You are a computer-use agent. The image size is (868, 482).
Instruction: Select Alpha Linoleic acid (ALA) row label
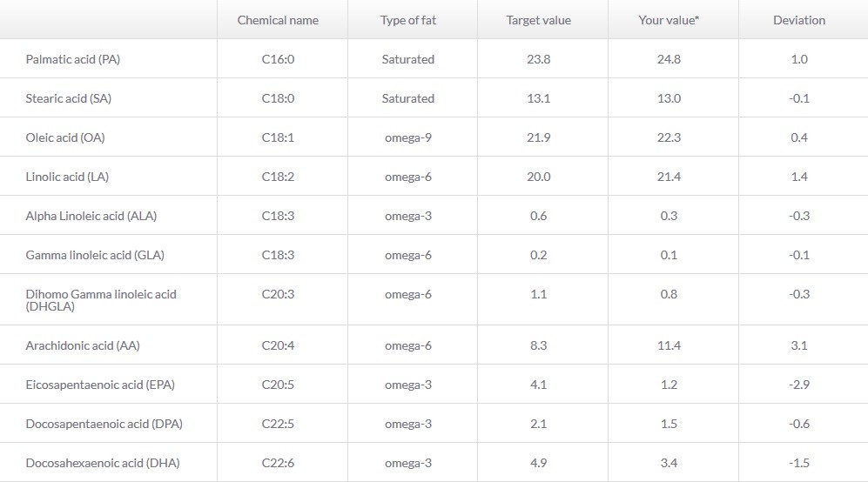click(x=91, y=217)
